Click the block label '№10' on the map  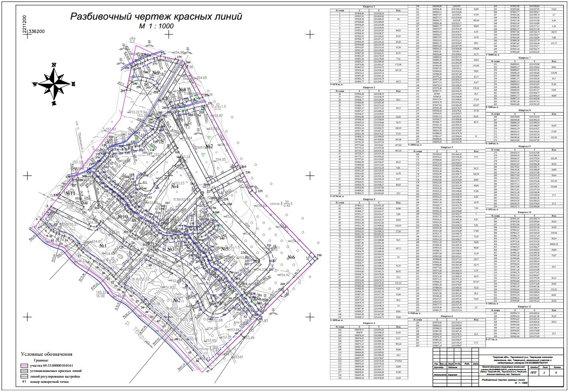(122, 217)
